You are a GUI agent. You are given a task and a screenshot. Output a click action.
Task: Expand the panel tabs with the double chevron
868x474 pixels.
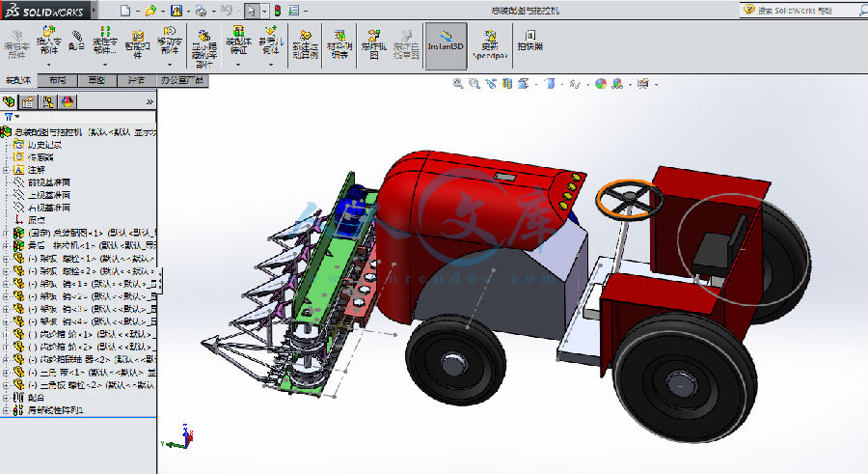149,102
